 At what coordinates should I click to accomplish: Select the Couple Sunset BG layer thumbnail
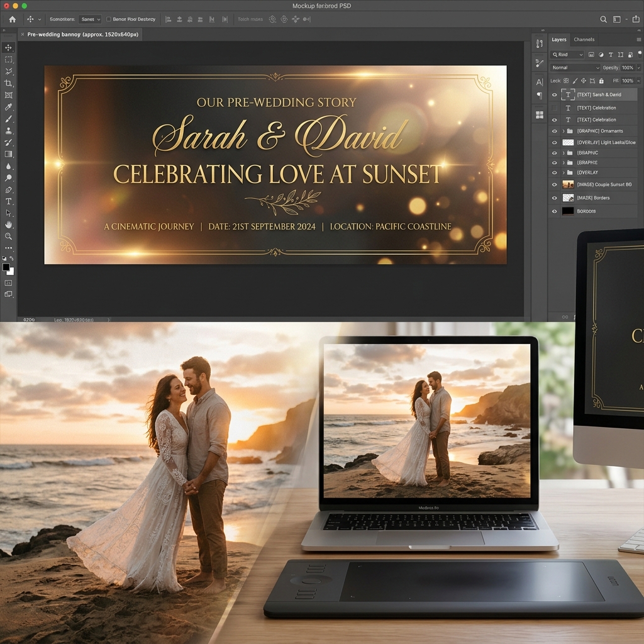[568, 185]
